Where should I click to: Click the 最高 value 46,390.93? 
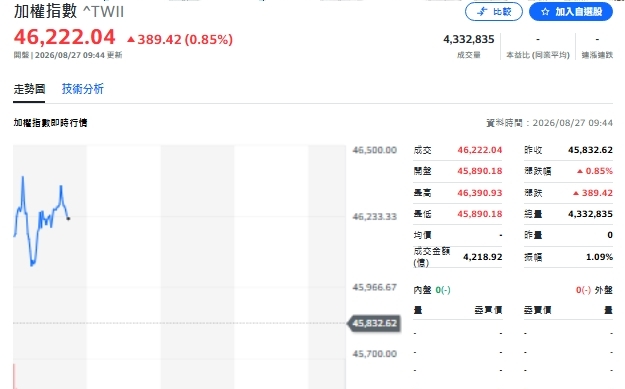point(480,193)
